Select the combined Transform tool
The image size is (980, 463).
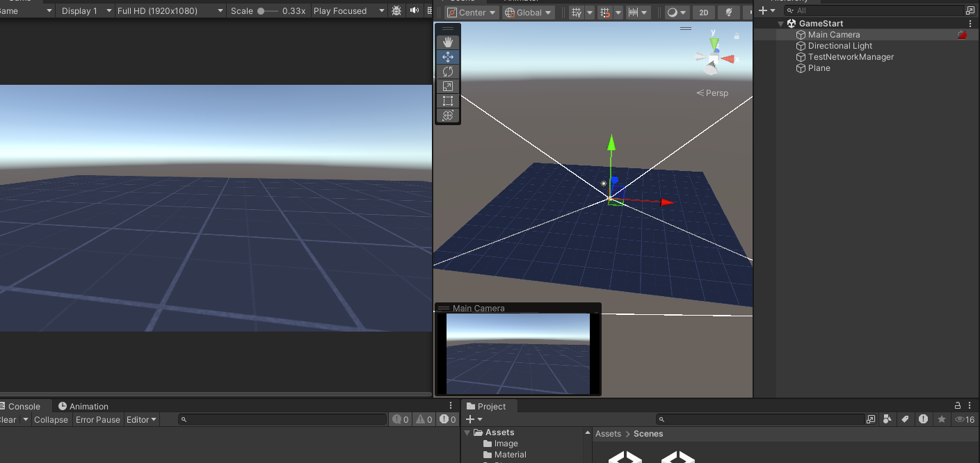pos(448,115)
